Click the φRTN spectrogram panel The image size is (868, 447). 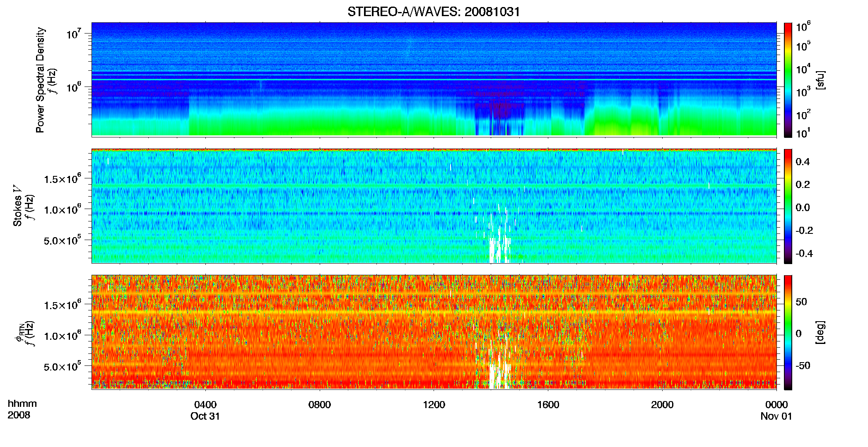[x=434, y=332]
